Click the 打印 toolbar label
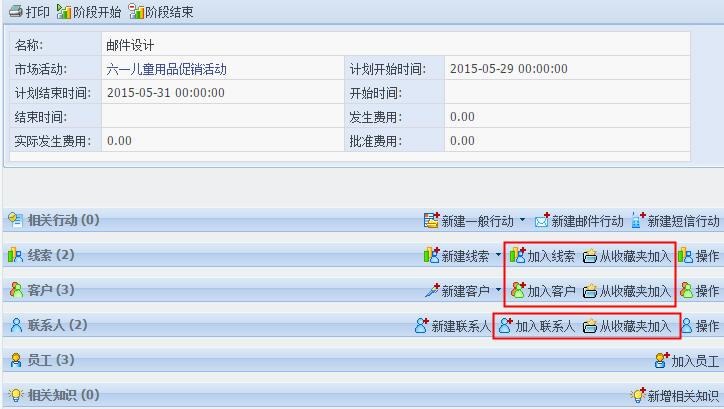Viewport: 724px width, 409px height. pyautogui.click(x=37, y=12)
